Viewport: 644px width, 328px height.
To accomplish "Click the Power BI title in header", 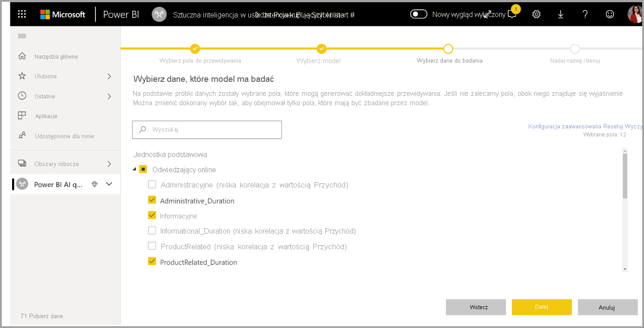I will point(121,14).
